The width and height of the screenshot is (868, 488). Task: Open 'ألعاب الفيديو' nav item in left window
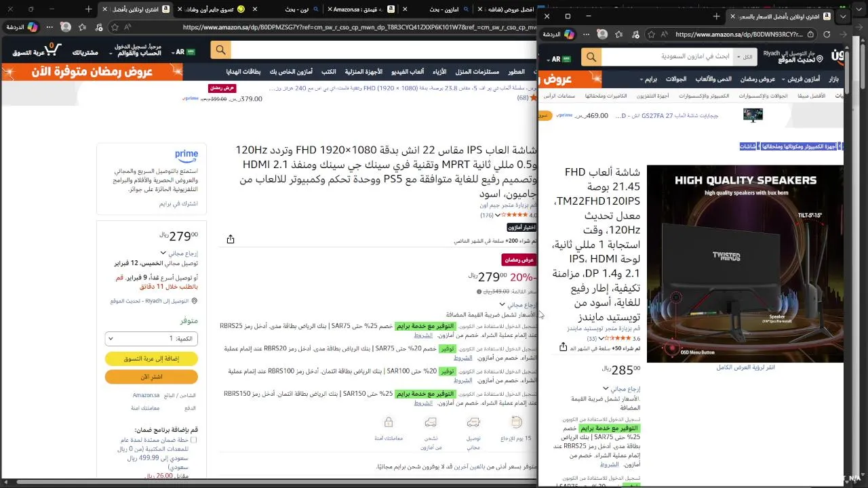coord(408,72)
